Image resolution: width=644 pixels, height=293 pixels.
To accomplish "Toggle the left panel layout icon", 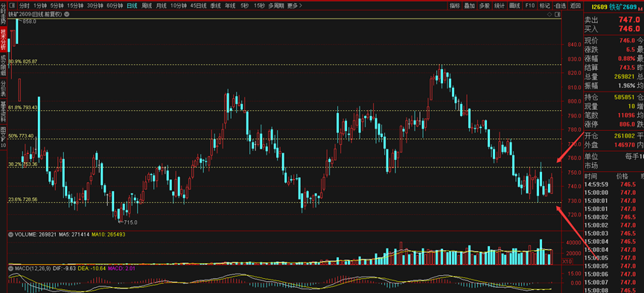I will (x=12, y=6).
